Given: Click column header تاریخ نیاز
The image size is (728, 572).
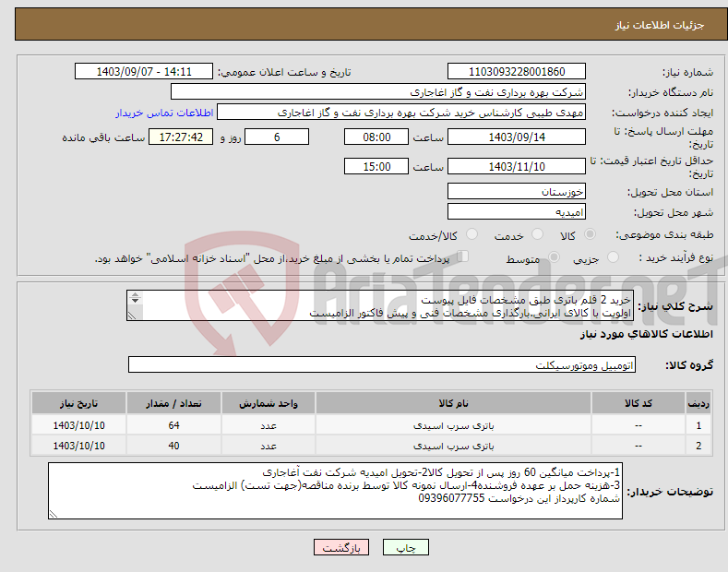Looking at the screenshot, I should pyautogui.click(x=78, y=403).
